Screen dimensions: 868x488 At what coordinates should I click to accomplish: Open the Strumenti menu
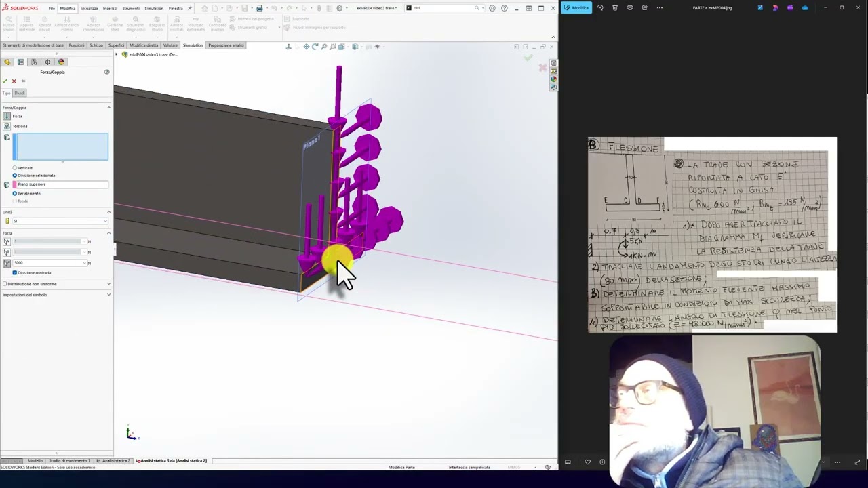[x=131, y=8]
